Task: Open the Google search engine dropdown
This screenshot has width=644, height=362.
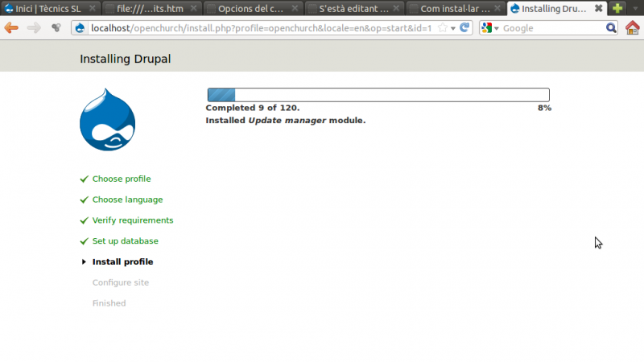Action: (490, 27)
